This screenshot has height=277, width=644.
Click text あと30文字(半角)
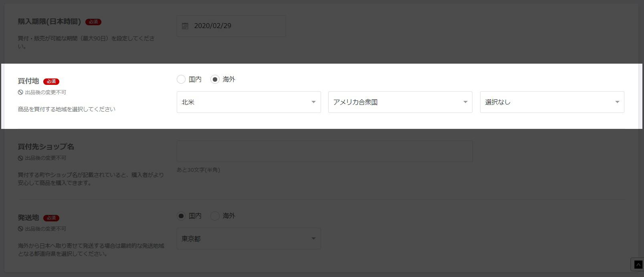click(198, 170)
